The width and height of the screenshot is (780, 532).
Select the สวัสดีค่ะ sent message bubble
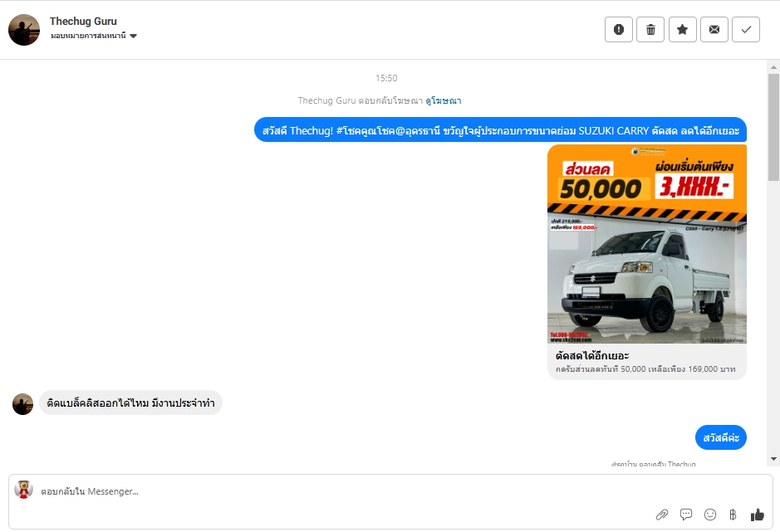(721, 437)
